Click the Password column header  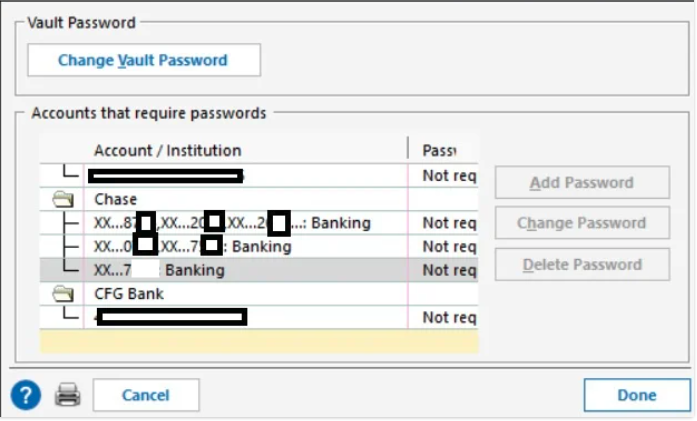tap(440, 151)
